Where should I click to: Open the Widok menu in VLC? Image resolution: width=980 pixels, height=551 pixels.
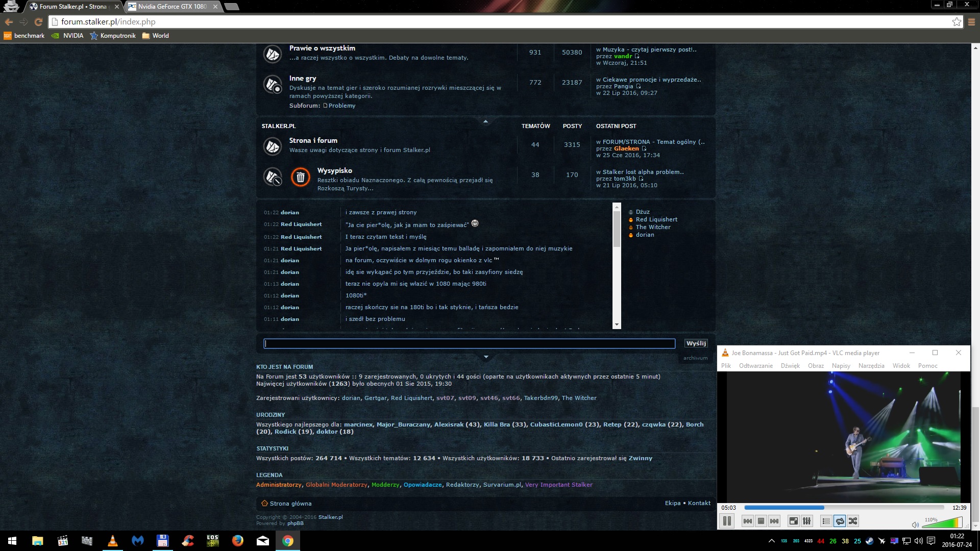pyautogui.click(x=901, y=366)
